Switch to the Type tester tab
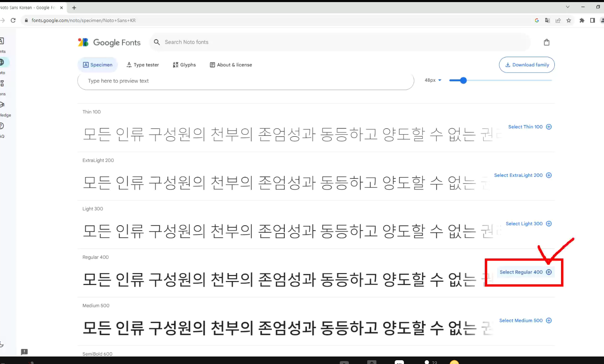Screen dimensions: 604x364 pos(143,65)
